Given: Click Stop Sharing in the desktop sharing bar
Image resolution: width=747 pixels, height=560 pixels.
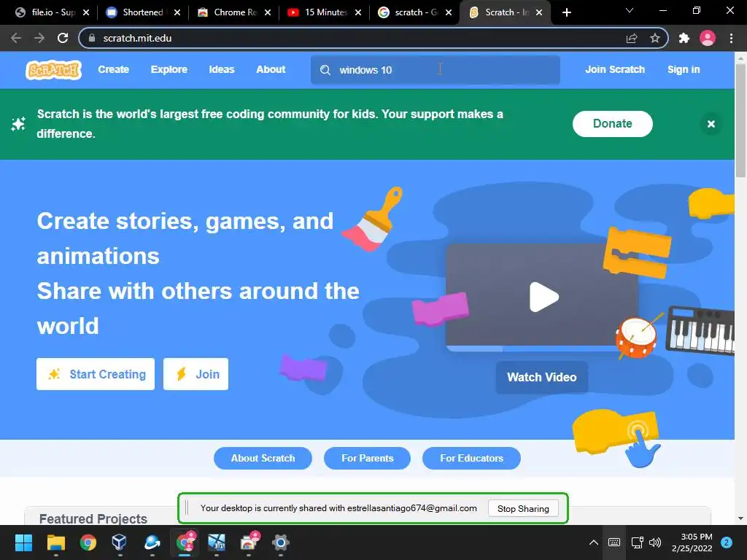Looking at the screenshot, I should 523,508.
